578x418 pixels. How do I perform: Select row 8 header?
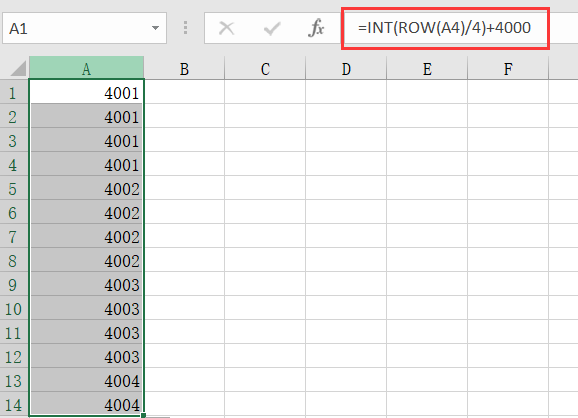[14, 260]
